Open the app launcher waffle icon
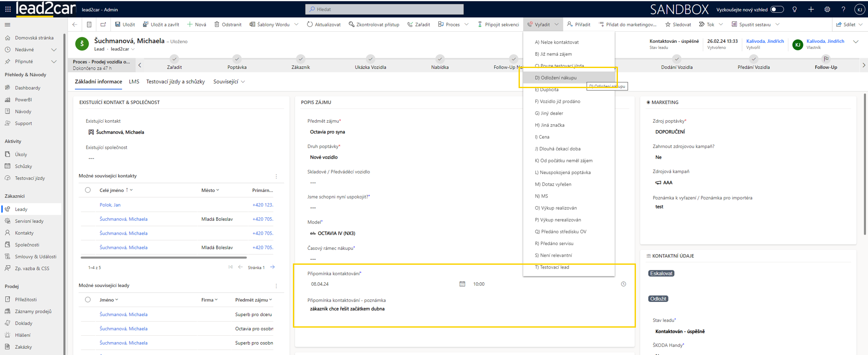 8,9
